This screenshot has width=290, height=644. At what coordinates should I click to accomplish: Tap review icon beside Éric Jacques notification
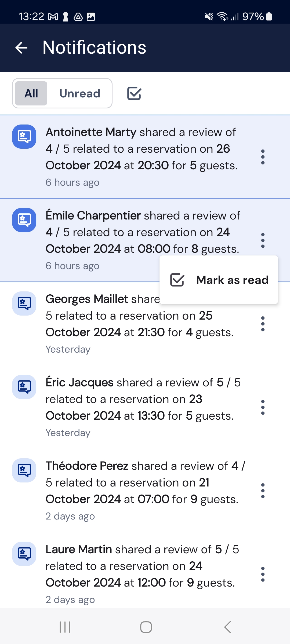[x=24, y=387]
